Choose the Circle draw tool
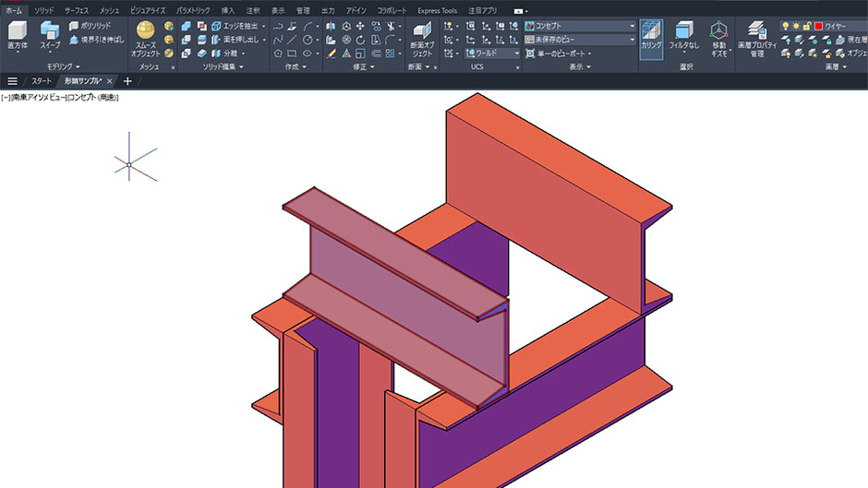 click(307, 40)
